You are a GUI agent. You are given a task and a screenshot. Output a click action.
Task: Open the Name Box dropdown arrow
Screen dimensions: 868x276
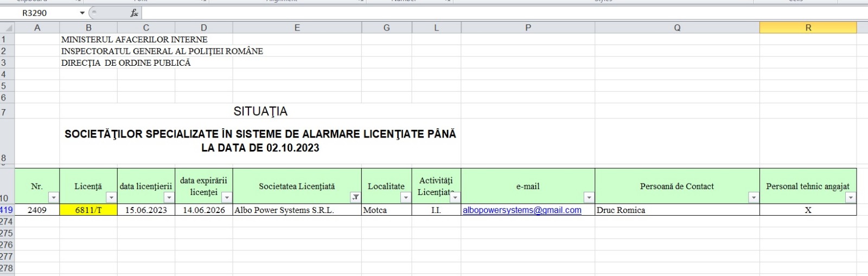tap(82, 13)
